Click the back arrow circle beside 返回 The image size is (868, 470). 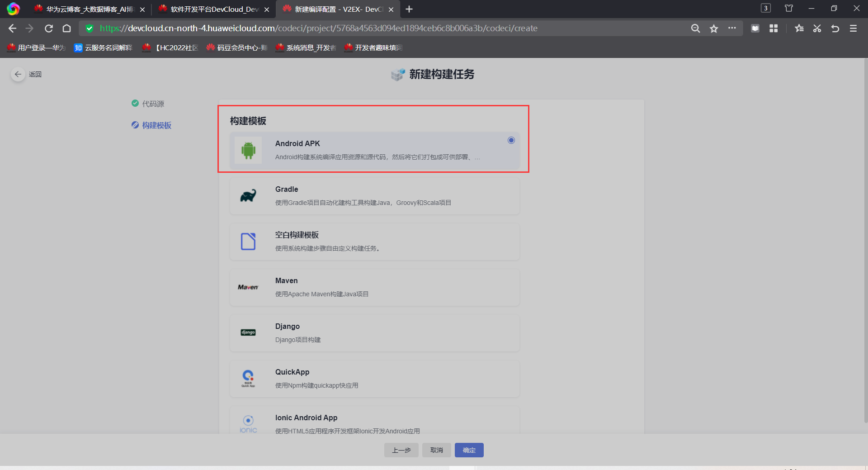(18, 74)
